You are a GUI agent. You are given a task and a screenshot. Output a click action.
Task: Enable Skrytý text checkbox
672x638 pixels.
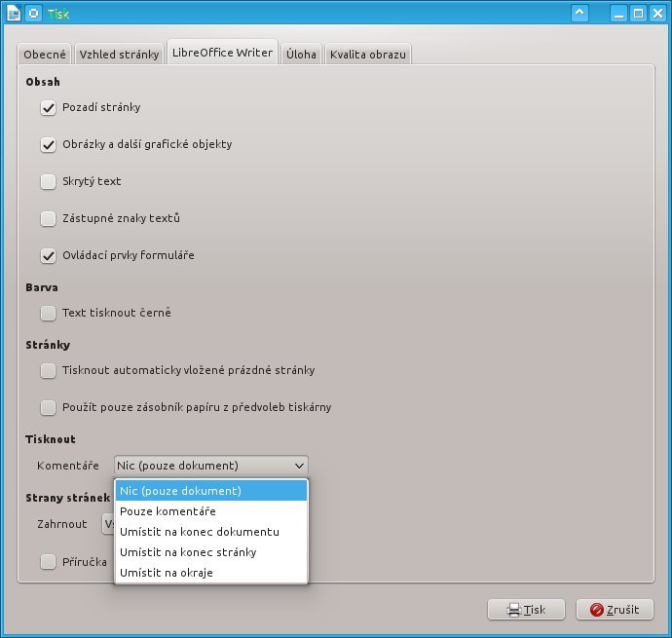(x=48, y=182)
